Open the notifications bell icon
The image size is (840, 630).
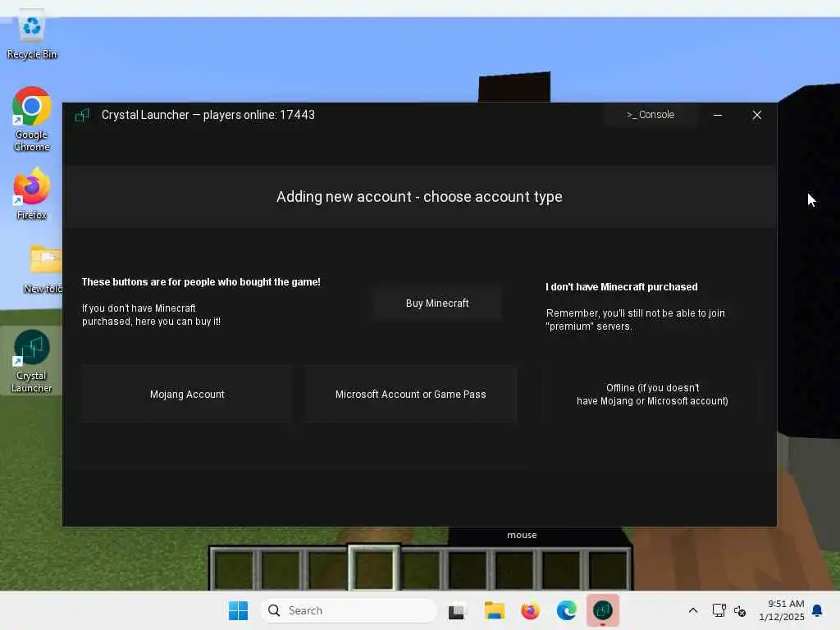pyautogui.click(x=818, y=610)
